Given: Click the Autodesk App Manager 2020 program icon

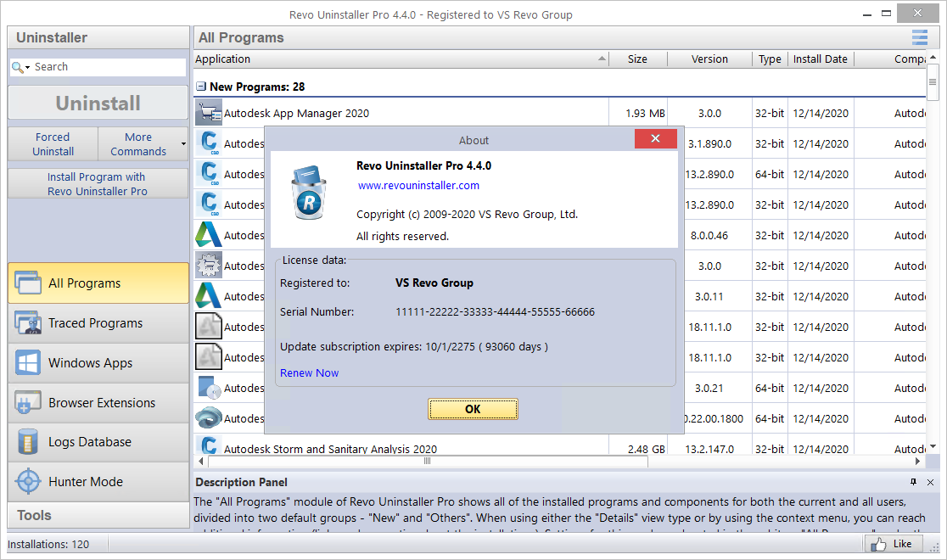Looking at the screenshot, I should point(208,111).
